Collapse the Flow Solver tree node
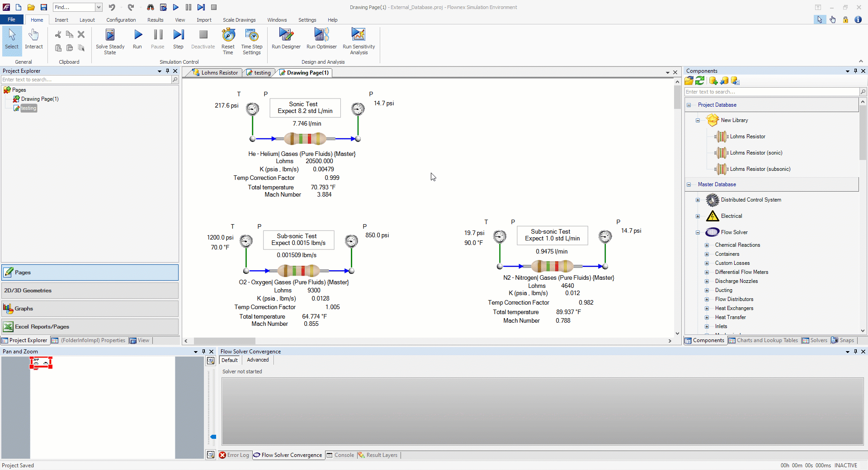This screenshot has width=868, height=470. point(698,232)
